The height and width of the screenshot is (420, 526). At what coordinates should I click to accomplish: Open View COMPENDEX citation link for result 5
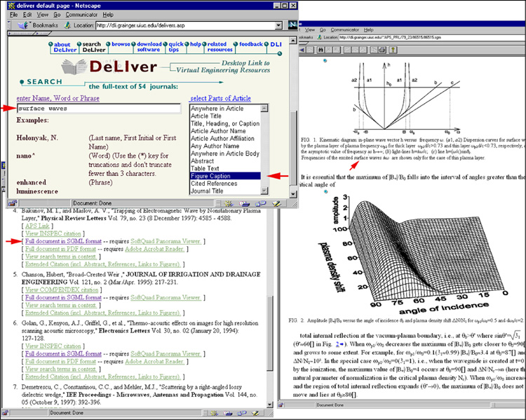pyautogui.click(x=62, y=290)
